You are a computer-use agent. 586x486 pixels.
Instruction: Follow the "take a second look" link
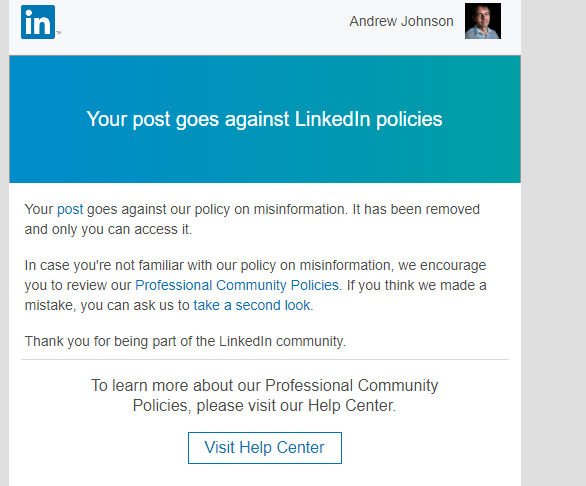click(252, 305)
